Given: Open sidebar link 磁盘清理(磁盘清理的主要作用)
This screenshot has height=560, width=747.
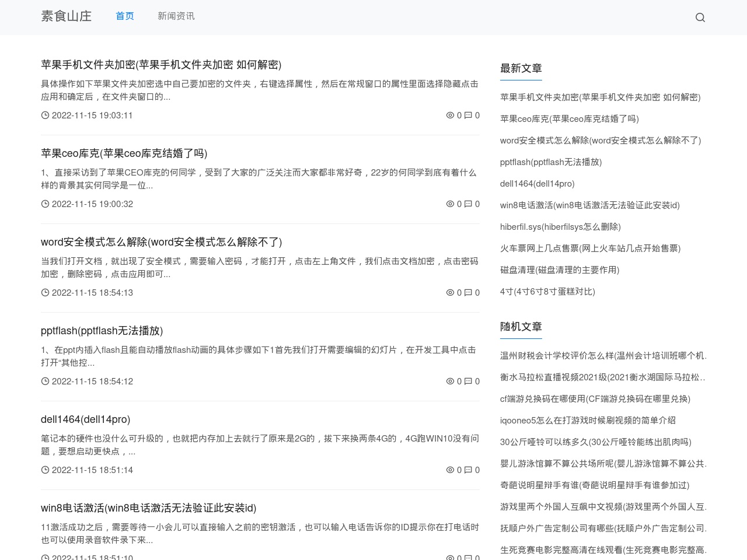Looking at the screenshot, I should pyautogui.click(x=560, y=270).
